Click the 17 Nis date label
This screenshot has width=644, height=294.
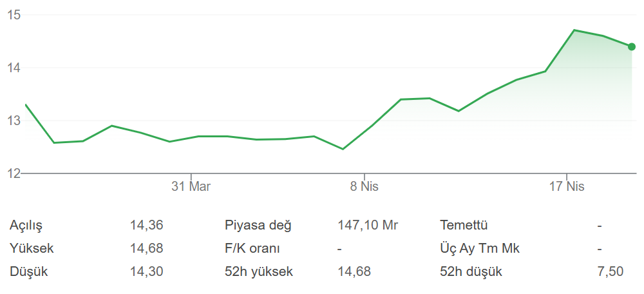(x=567, y=187)
